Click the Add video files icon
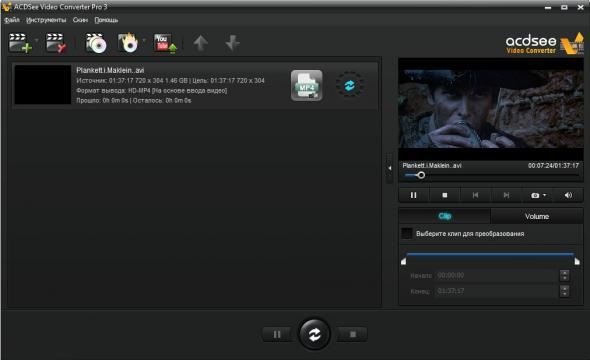This screenshot has height=360, width=590. point(20,43)
